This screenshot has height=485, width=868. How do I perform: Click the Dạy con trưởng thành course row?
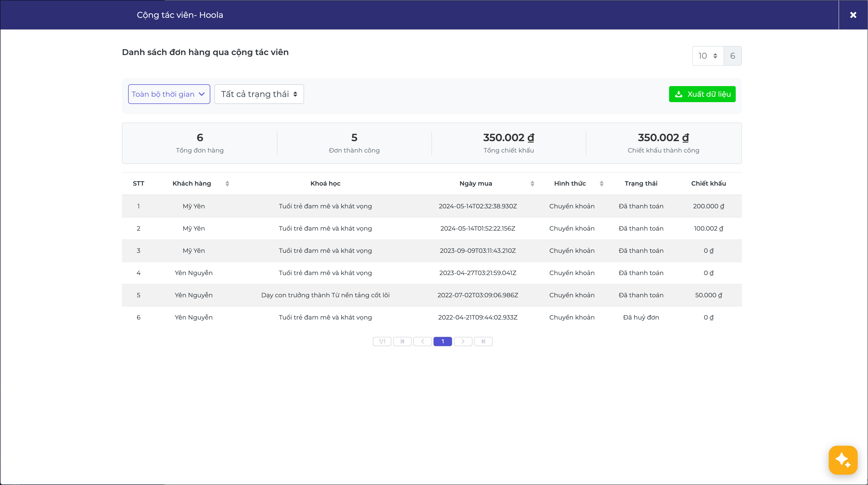(x=325, y=295)
